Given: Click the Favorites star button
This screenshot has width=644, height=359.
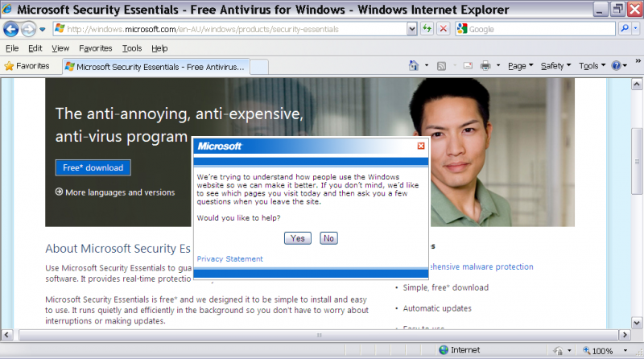Looking at the screenshot, I should pyautogui.click(x=27, y=66).
